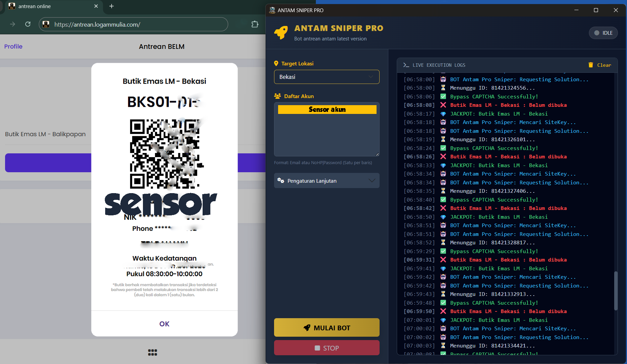Click the Antrean BELM page heading
The image size is (627, 364).
tap(161, 47)
